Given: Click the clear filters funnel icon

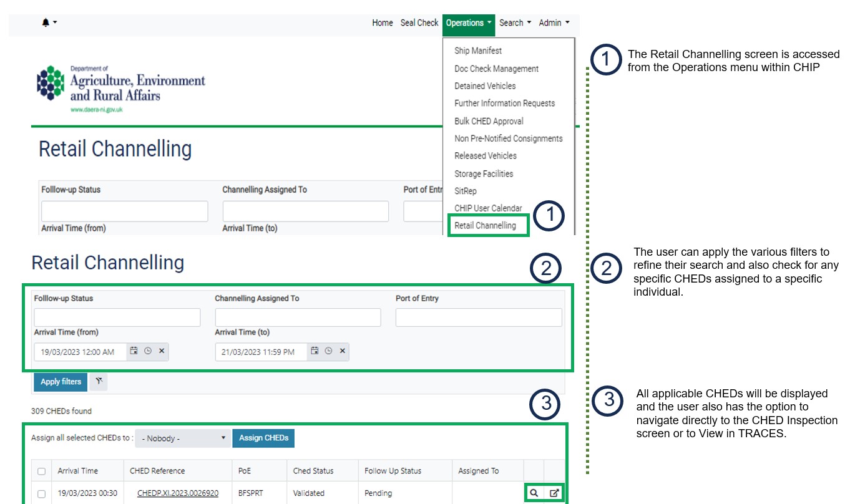Looking at the screenshot, I should click(99, 382).
